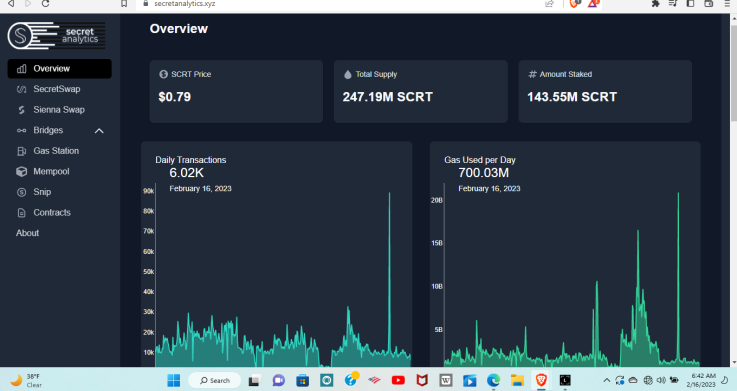Click the Bridges link icon
Image resolution: width=737 pixels, height=391 pixels.
pos(21,131)
